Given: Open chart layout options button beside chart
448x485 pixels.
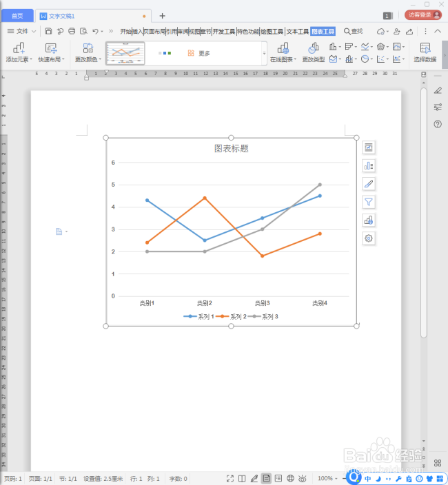Looking at the screenshot, I should coord(369,147).
